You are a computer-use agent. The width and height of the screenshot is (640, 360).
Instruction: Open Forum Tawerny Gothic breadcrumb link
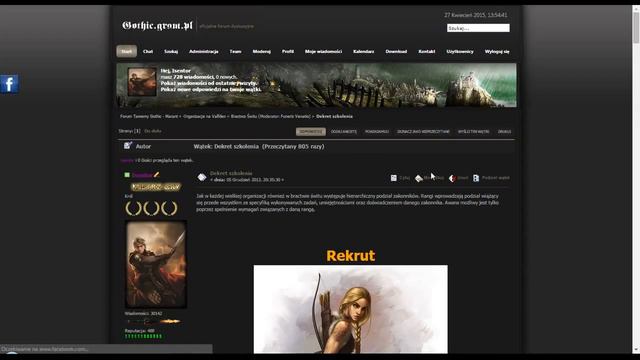149,116
